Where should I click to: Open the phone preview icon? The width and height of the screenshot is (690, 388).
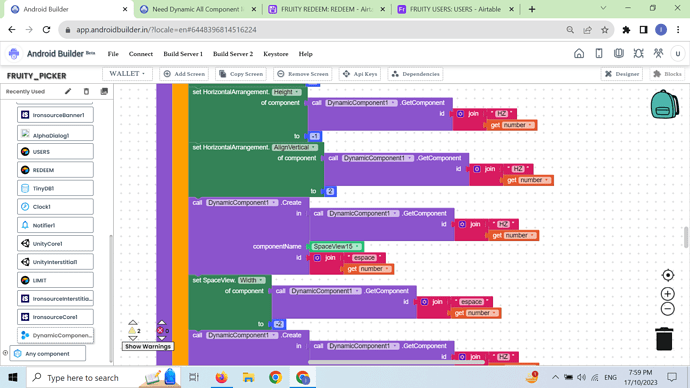tap(599, 54)
